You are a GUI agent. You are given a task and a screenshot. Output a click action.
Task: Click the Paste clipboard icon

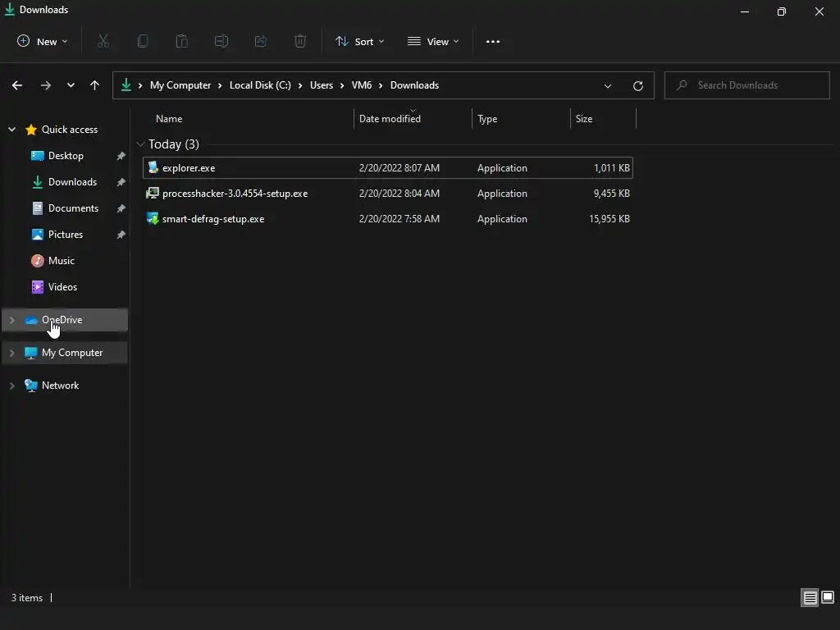182,41
